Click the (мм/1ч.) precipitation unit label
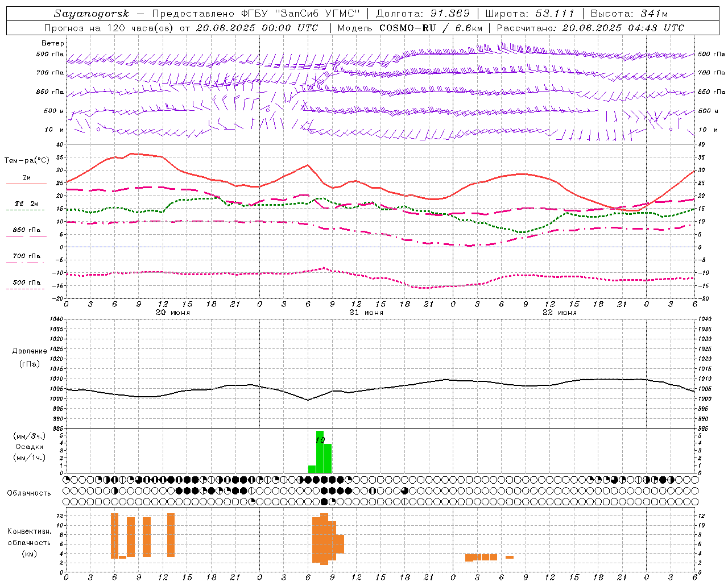 [x=30, y=458]
